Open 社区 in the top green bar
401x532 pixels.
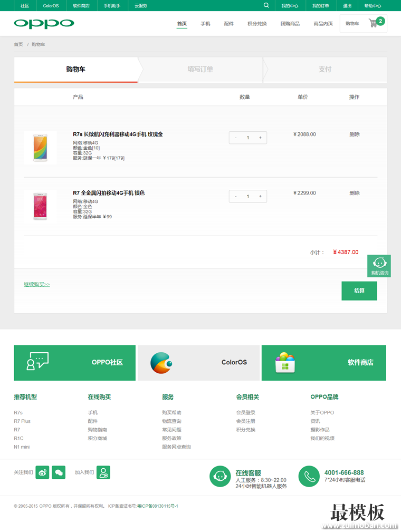click(x=24, y=6)
